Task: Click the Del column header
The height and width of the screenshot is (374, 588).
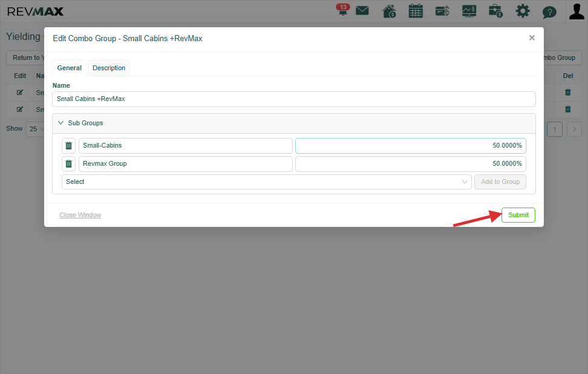Action: click(x=568, y=76)
